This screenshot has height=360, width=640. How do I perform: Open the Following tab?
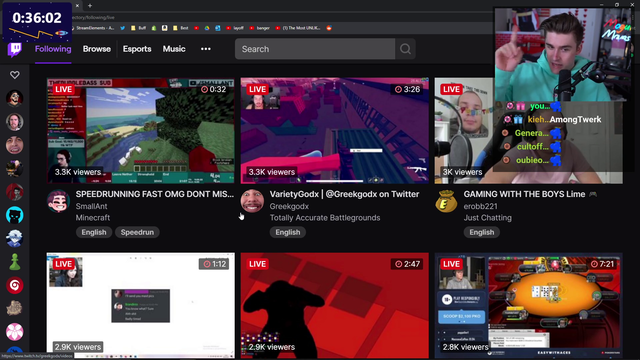coord(53,49)
